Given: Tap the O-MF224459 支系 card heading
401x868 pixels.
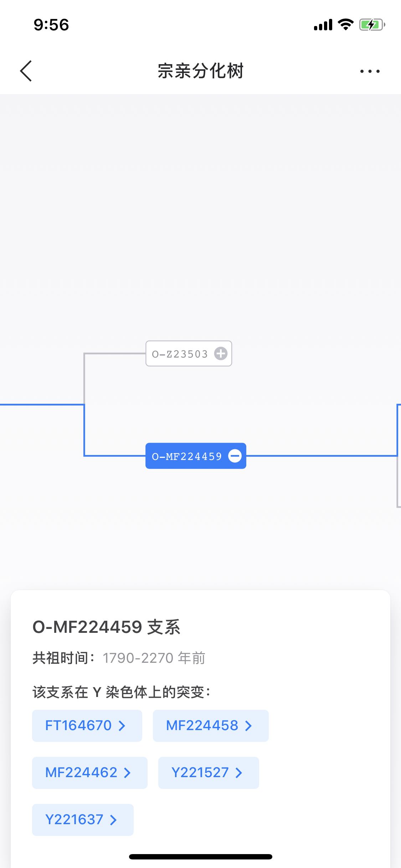Looking at the screenshot, I should pyautogui.click(x=106, y=627).
